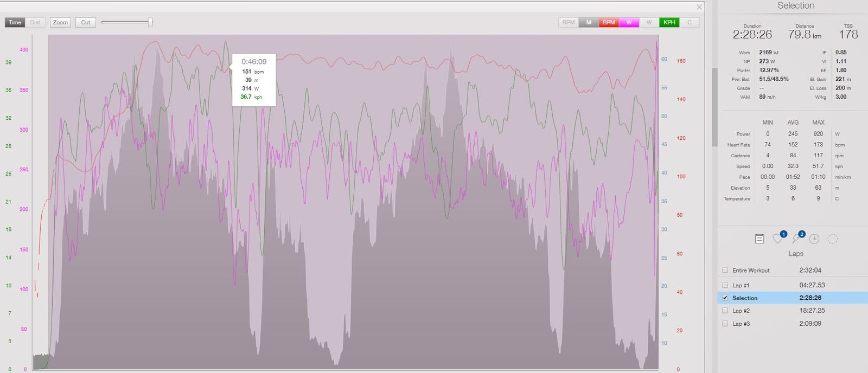Screen dimensions: 868x373
Task: Click the clock time-in-zones icon
Action: pyautogui.click(x=814, y=239)
